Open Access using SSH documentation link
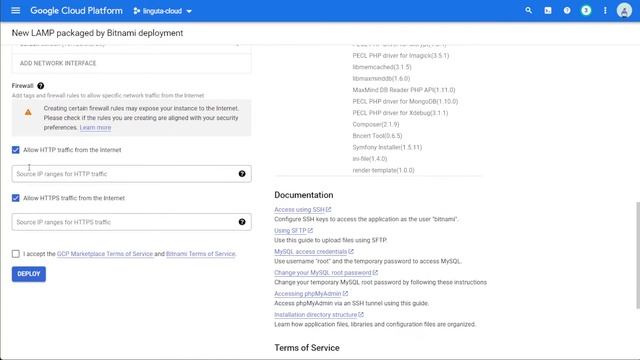640x360 pixels. (x=299, y=209)
